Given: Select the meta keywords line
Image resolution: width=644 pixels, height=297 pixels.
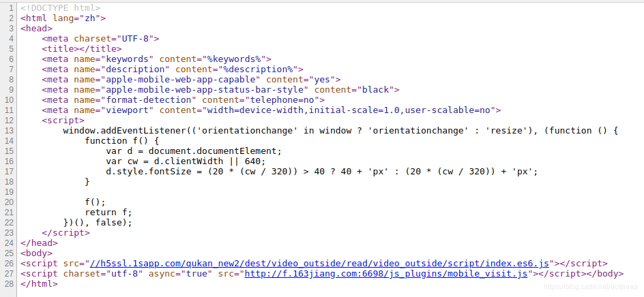Looking at the screenshot, I should click(156, 59).
